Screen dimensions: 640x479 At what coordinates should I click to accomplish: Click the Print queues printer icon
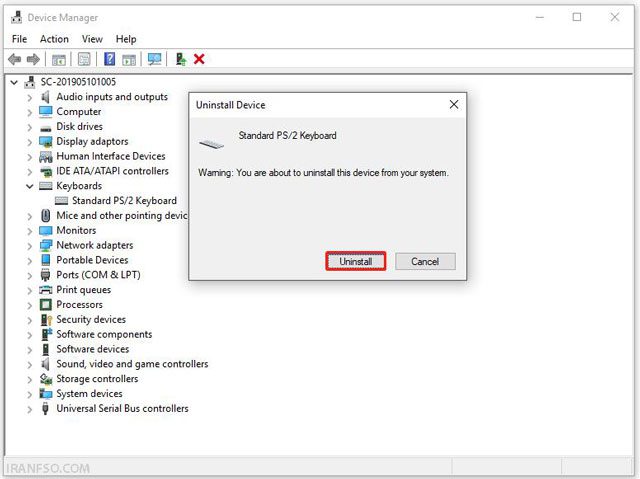click(x=46, y=290)
